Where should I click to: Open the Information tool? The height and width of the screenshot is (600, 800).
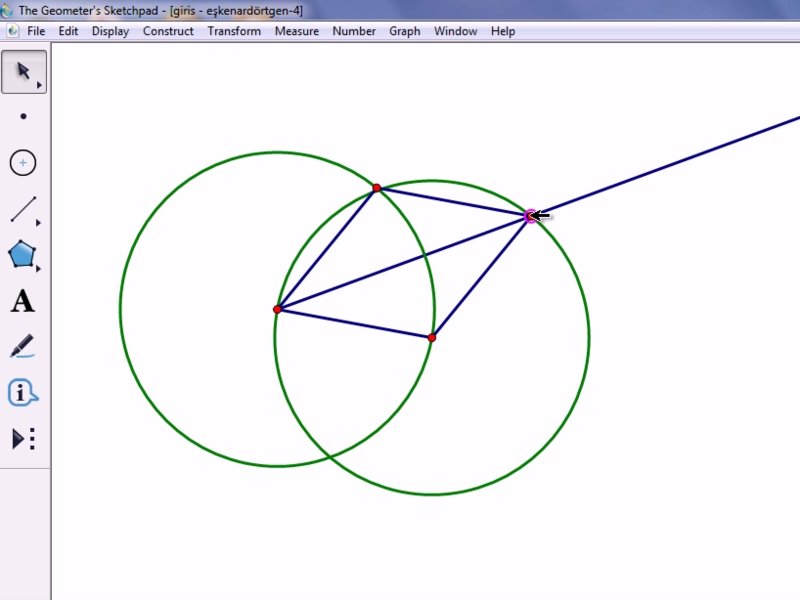pyautogui.click(x=22, y=392)
